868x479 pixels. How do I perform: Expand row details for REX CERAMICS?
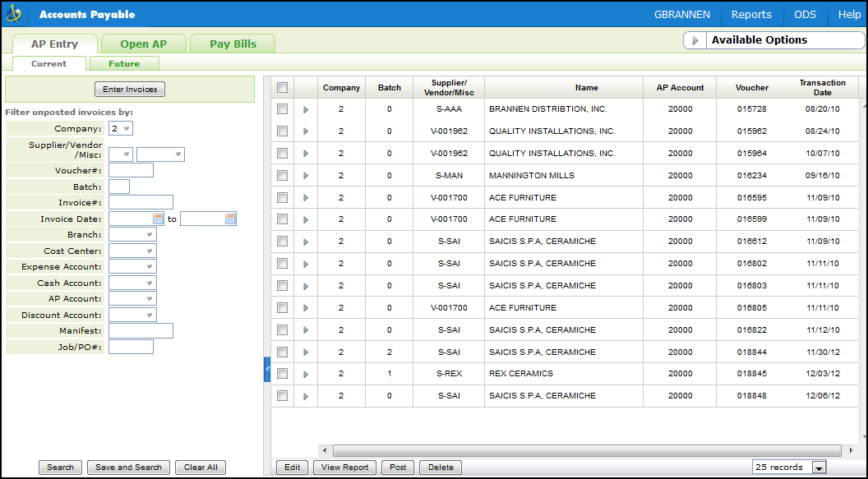(306, 374)
